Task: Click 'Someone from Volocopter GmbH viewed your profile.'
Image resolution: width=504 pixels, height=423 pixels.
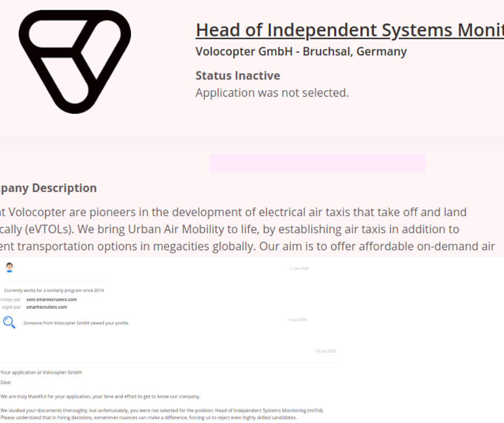Action: click(x=76, y=323)
